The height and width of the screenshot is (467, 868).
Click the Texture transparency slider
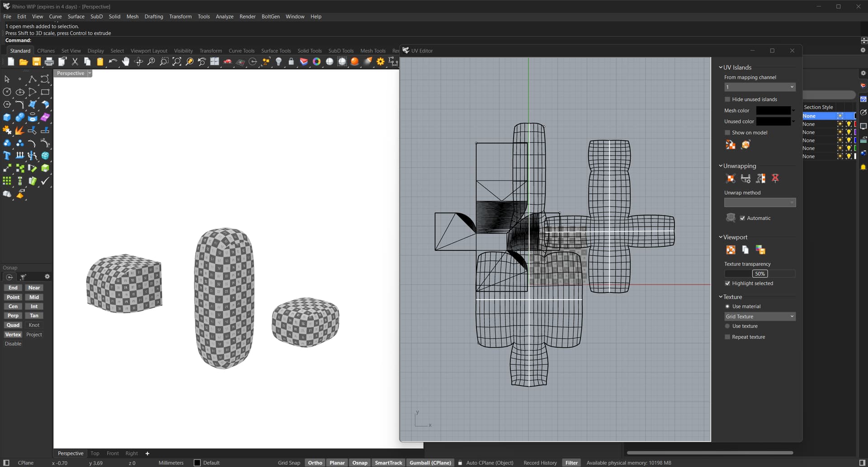click(759, 274)
